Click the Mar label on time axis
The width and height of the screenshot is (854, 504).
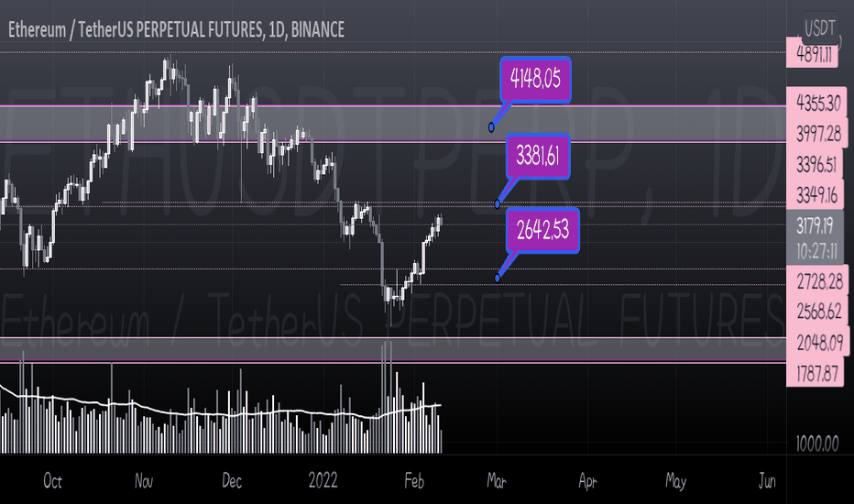[x=496, y=480]
